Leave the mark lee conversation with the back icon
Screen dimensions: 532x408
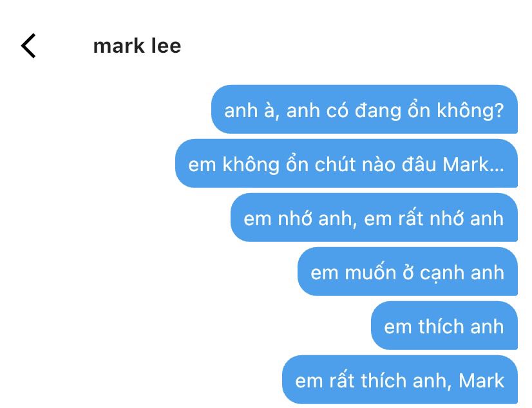[x=28, y=46]
